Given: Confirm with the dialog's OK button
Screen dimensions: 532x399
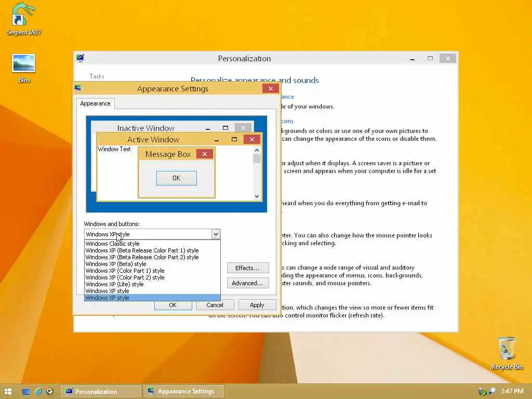Looking at the screenshot, I should tap(173, 305).
